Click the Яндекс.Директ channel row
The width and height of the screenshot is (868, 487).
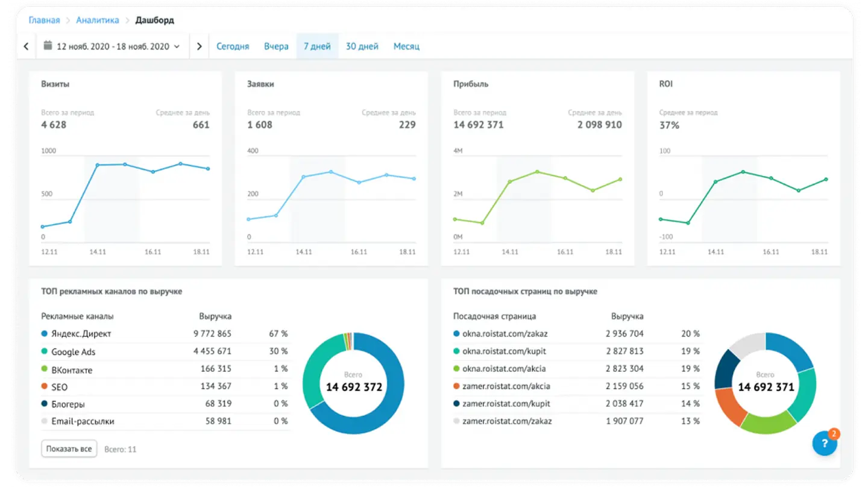[166, 333]
